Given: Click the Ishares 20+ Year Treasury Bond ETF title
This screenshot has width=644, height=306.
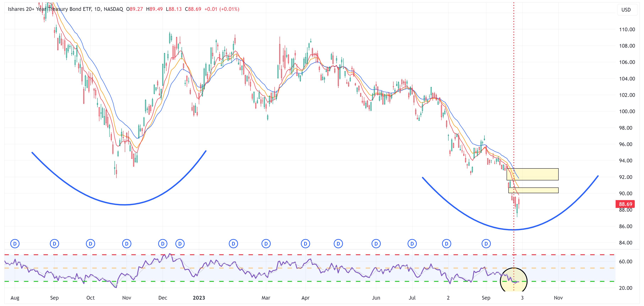Looking at the screenshot, I should [x=50, y=9].
